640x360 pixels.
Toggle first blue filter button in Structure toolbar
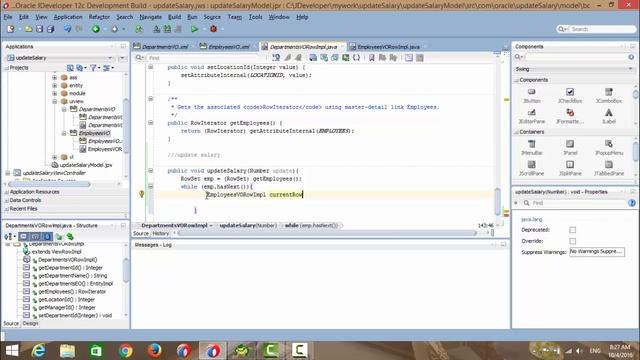point(24,236)
